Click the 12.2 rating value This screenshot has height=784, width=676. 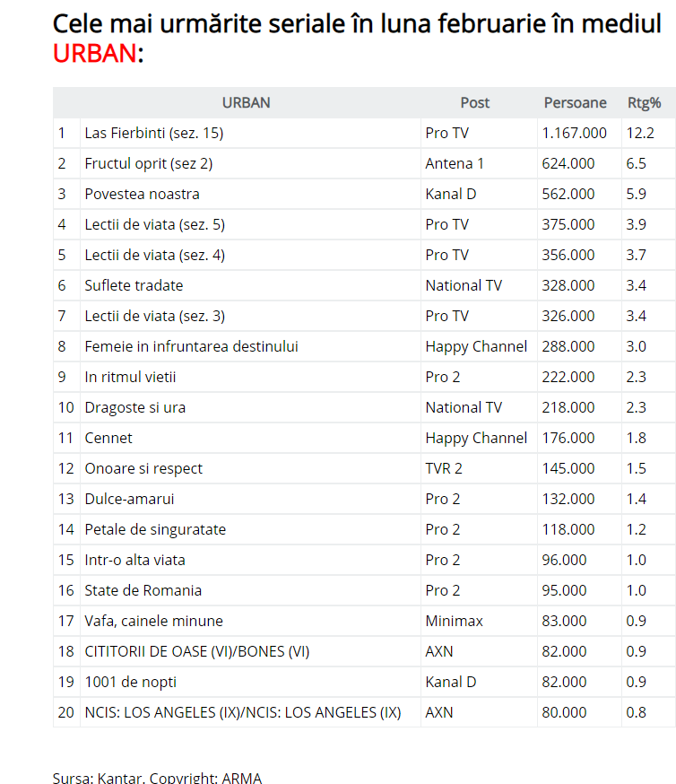coord(640,133)
